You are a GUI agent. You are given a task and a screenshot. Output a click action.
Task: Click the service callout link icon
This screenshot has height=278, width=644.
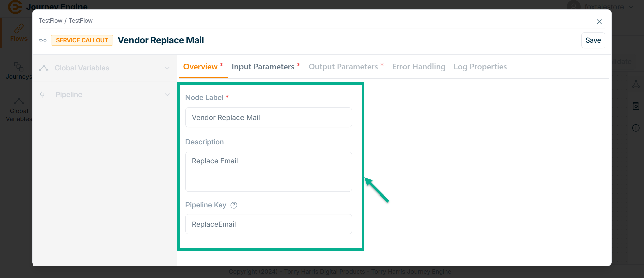(x=43, y=40)
